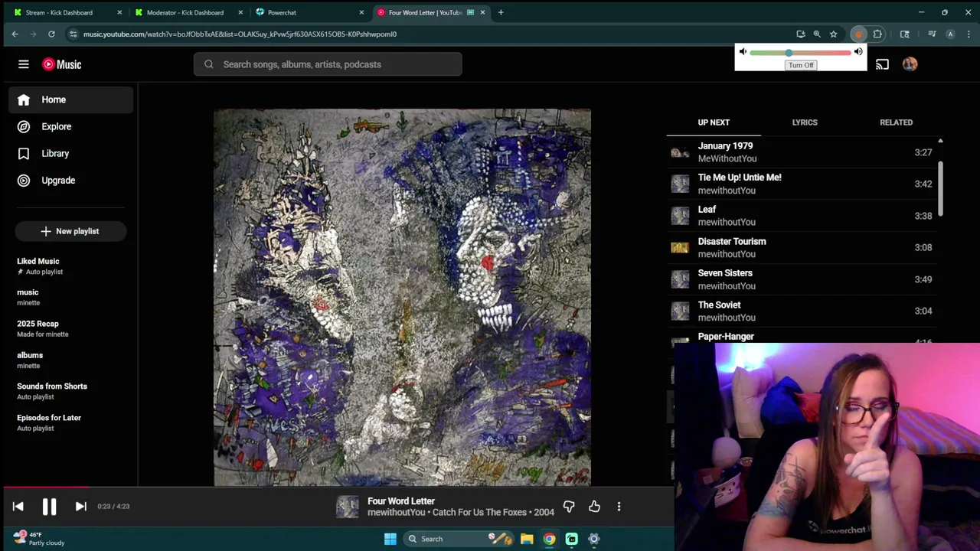
Task: Open a new browser tab
Action: point(501,12)
